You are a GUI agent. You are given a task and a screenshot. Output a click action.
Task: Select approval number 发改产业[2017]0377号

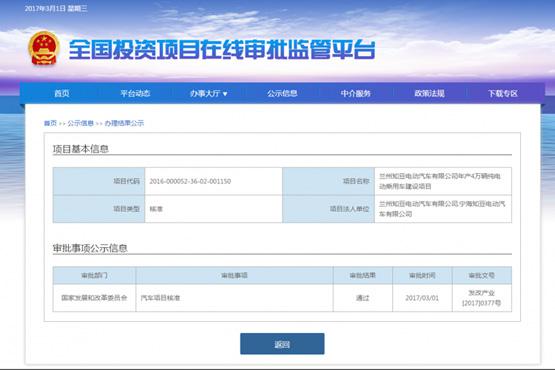pos(482,298)
